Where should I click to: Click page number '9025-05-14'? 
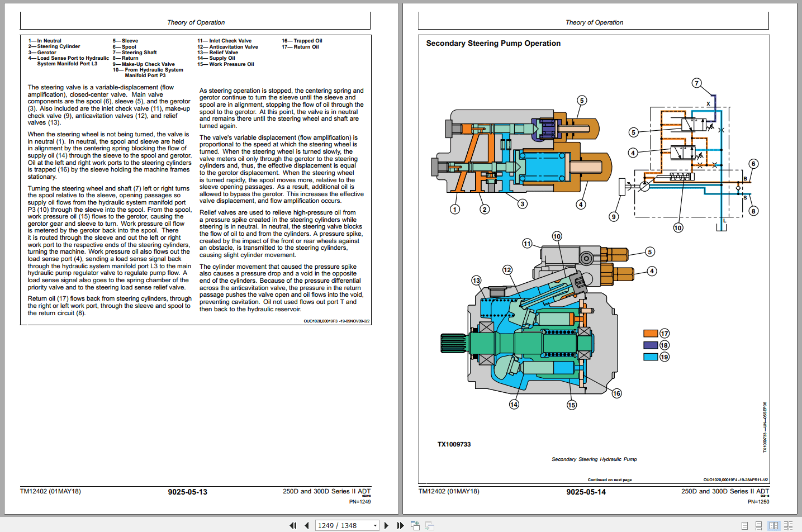point(586,492)
